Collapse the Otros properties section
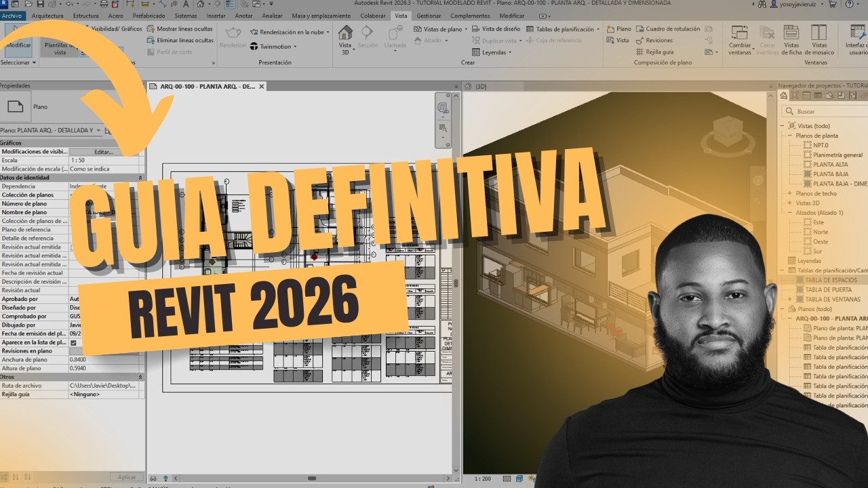 tap(140, 377)
